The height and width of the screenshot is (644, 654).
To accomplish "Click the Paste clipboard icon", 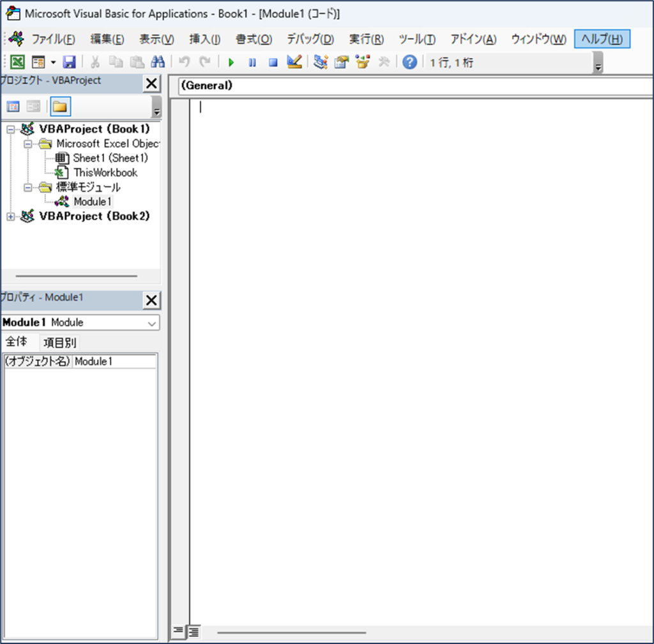I will (137, 62).
